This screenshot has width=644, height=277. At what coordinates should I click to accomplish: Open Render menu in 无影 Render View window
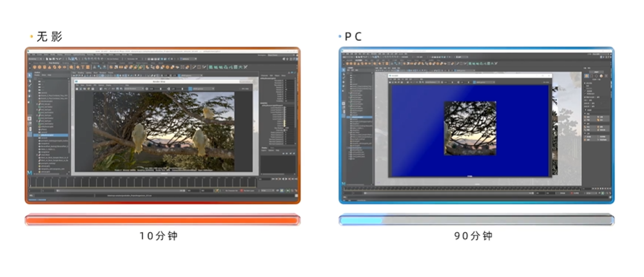click(x=89, y=85)
